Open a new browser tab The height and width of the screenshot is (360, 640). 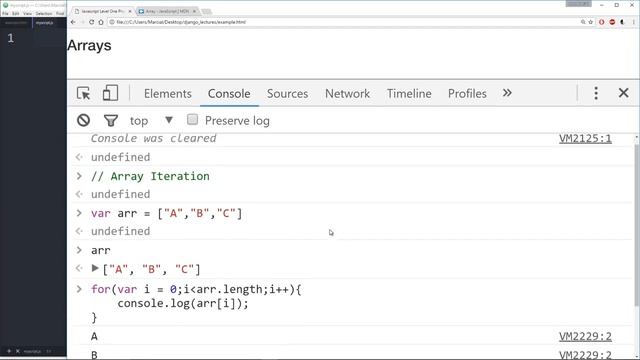(207, 11)
